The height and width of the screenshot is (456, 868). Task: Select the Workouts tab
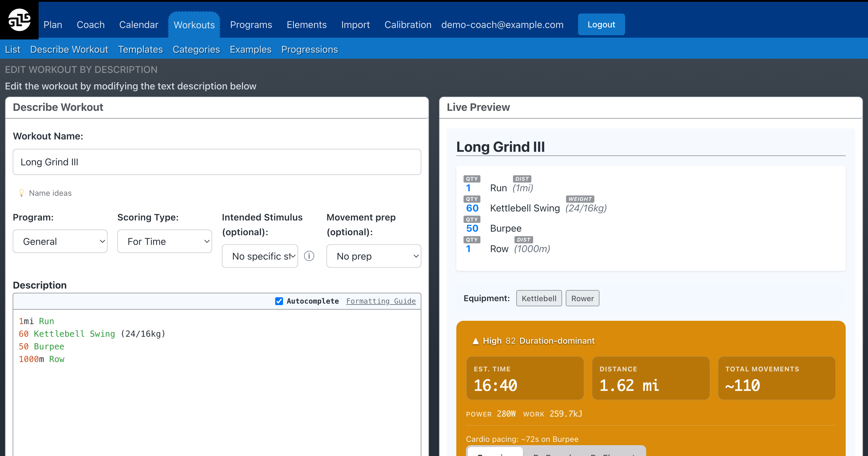click(x=194, y=25)
